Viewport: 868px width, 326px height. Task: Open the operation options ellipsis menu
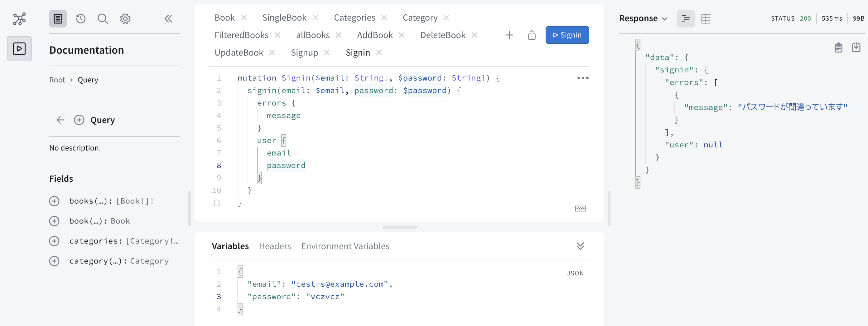click(583, 78)
